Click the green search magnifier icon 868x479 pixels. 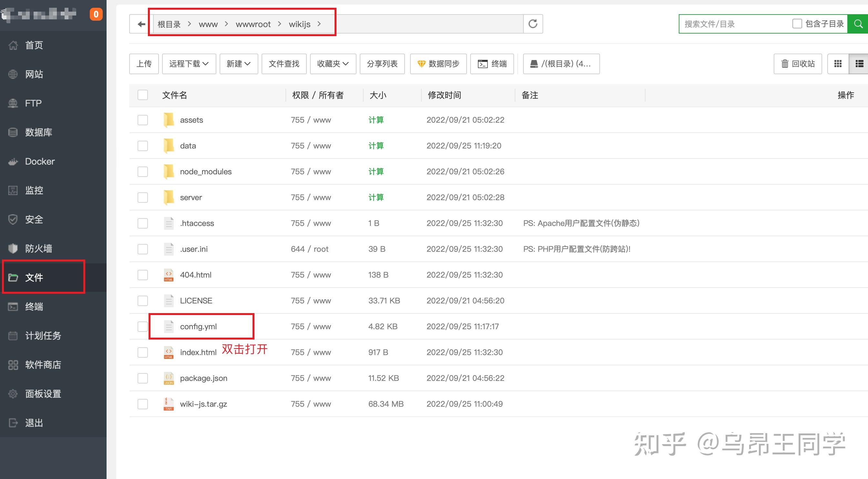click(x=858, y=24)
